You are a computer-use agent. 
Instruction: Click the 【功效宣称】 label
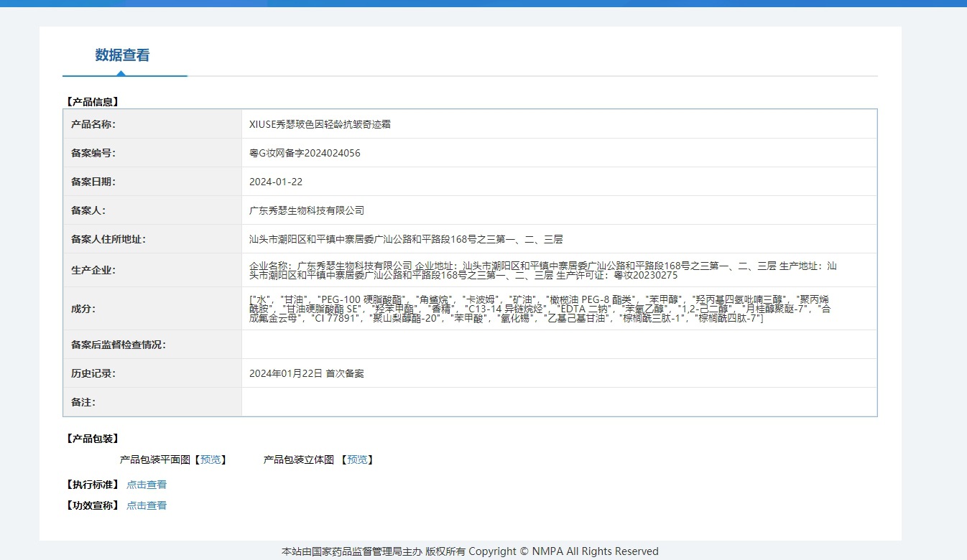point(90,505)
